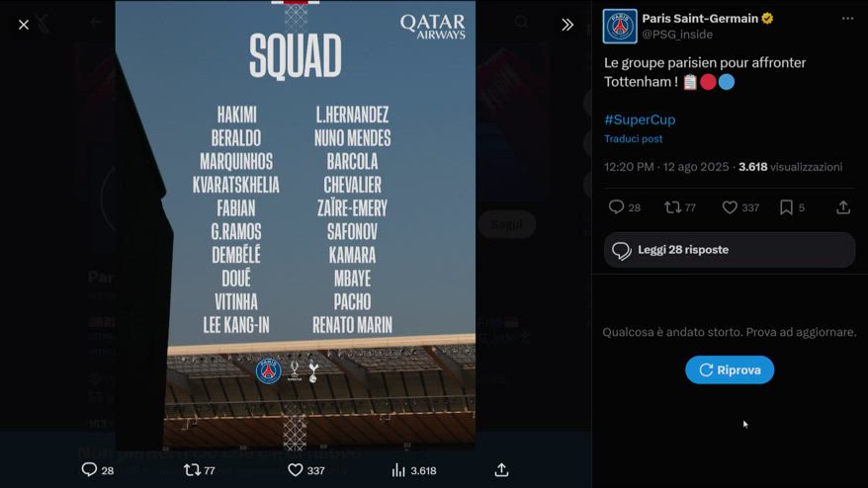Image resolution: width=868 pixels, height=488 pixels.
Task: Reply using the sidebar comment icon
Action: [x=616, y=207]
